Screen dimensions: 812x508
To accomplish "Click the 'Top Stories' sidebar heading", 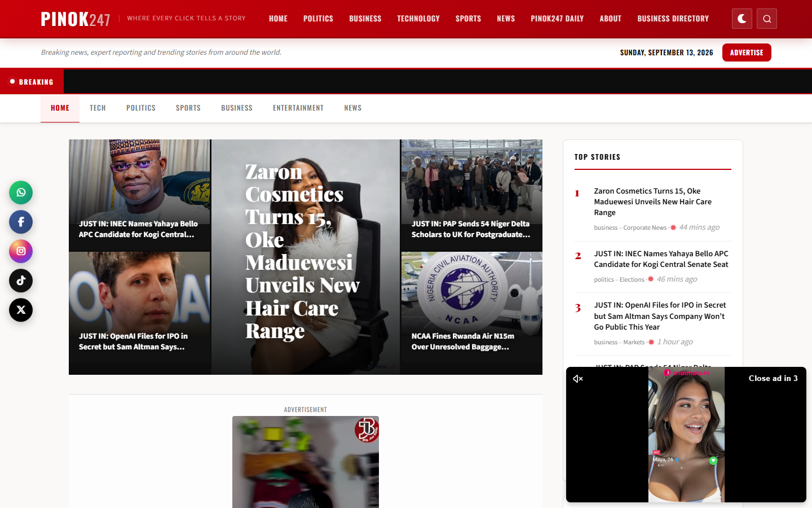I will tap(597, 157).
